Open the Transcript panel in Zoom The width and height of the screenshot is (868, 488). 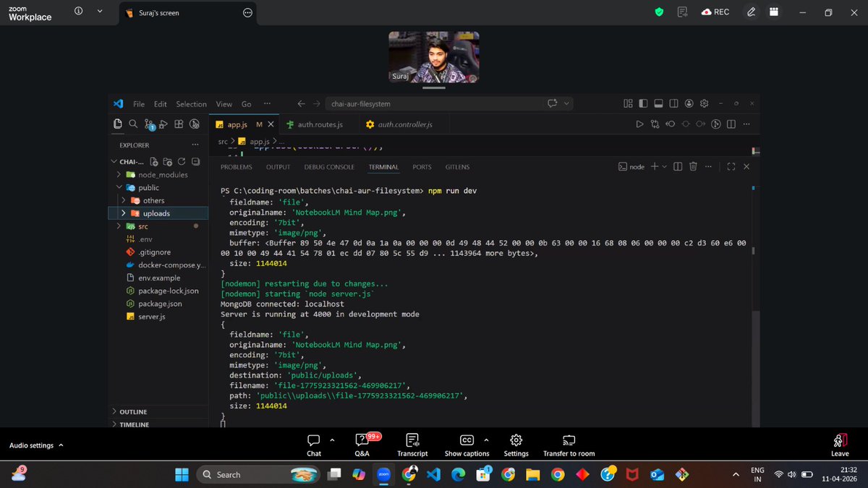tap(412, 444)
